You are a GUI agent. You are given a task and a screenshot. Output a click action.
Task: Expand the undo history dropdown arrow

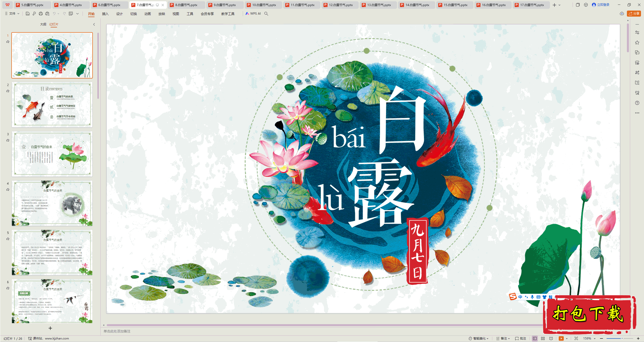pyautogui.click(x=58, y=14)
